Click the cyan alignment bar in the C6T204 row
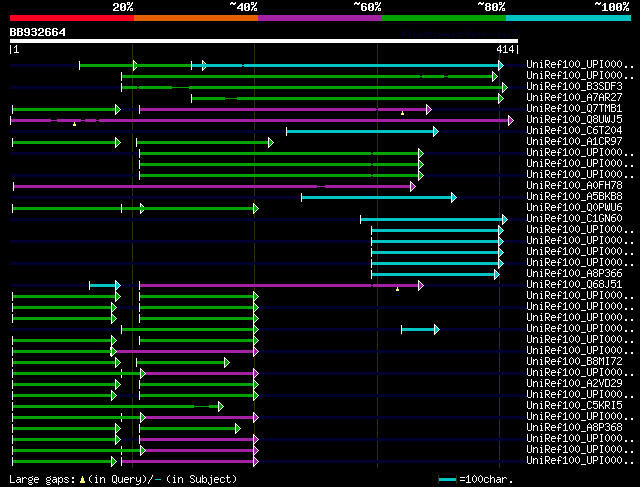The height and width of the screenshot is (487, 640). tap(360, 131)
